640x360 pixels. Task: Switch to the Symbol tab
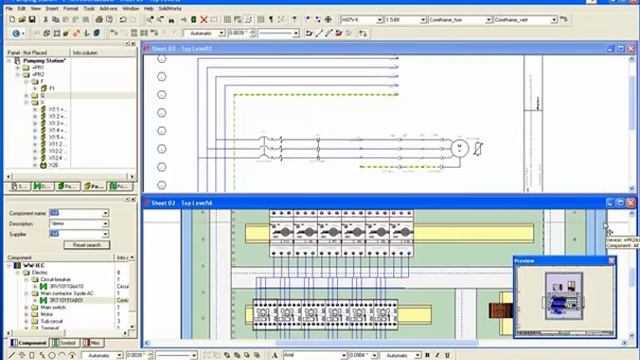(65, 343)
